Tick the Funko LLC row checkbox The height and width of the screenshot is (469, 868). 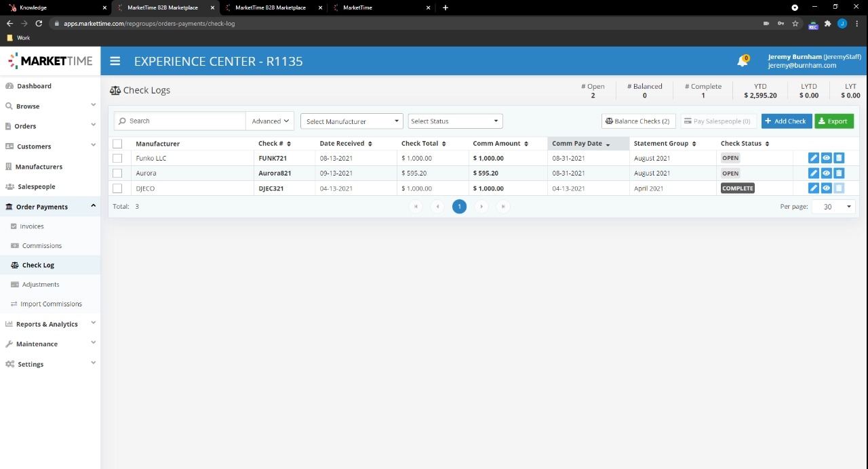(117, 158)
